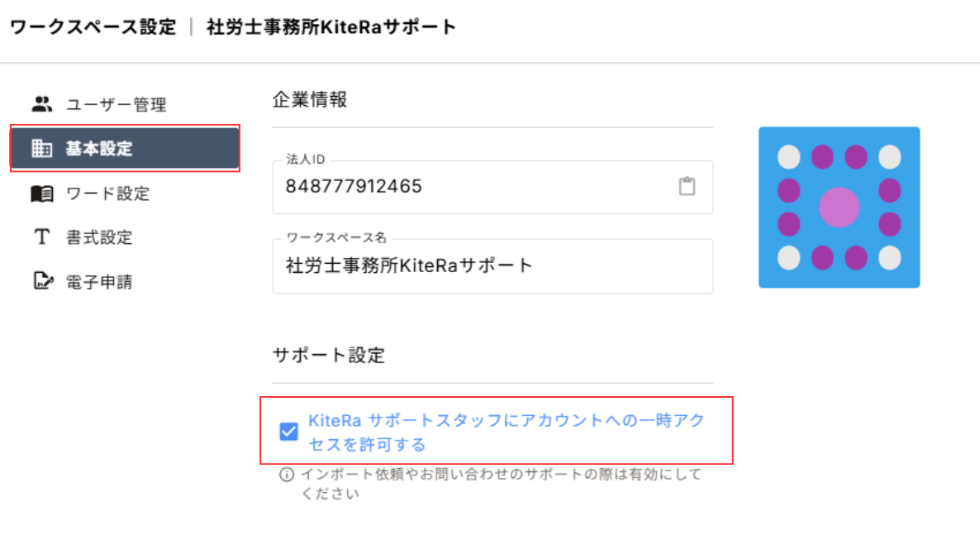
Task: Click the info icon below the support checkbox
Action: [287, 475]
